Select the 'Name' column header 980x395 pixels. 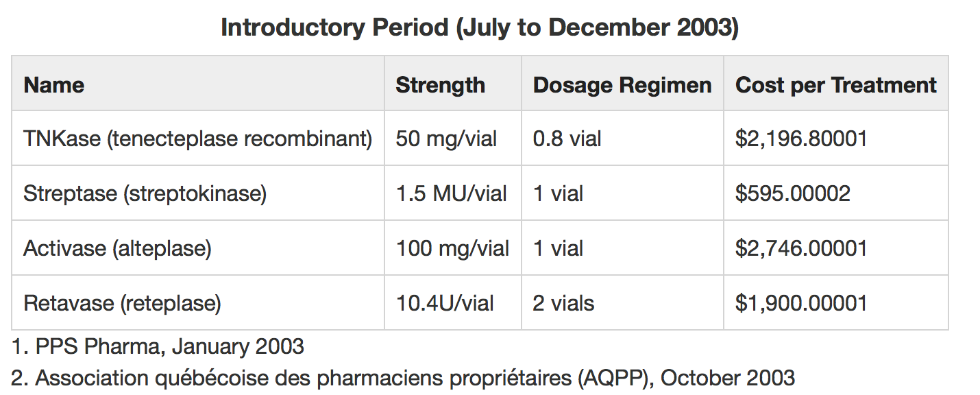54,85
